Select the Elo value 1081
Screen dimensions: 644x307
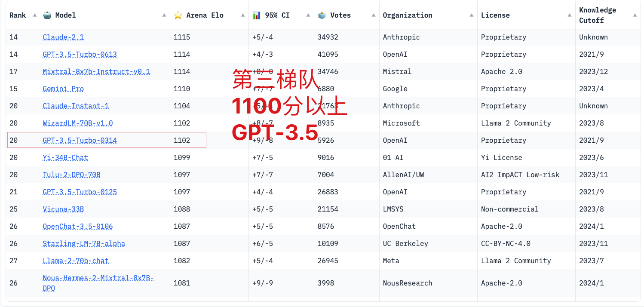tap(182, 283)
